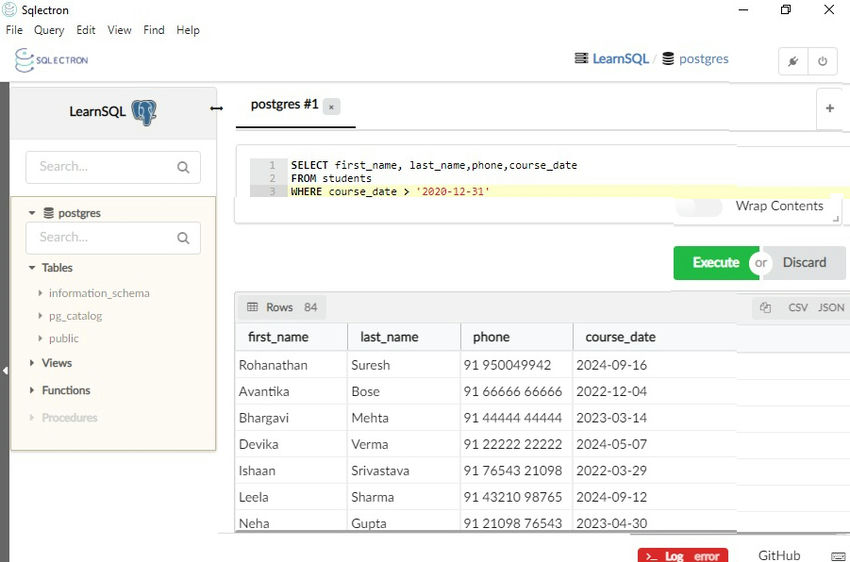The height and width of the screenshot is (562, 850).
Task: Select phone cell 91 44444 44444
Action: (517, 418)
